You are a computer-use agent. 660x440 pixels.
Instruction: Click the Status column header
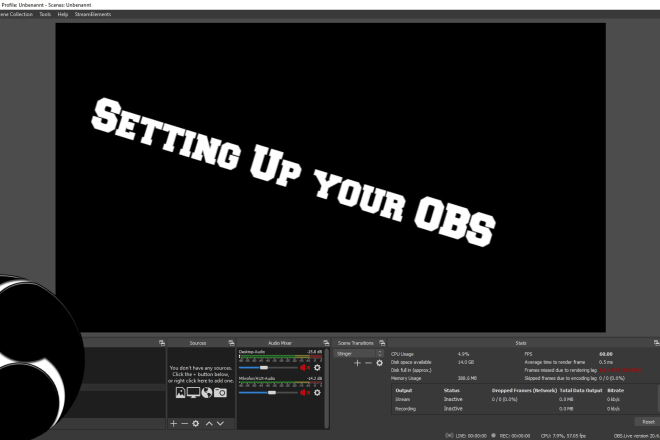tap(452, 390)
